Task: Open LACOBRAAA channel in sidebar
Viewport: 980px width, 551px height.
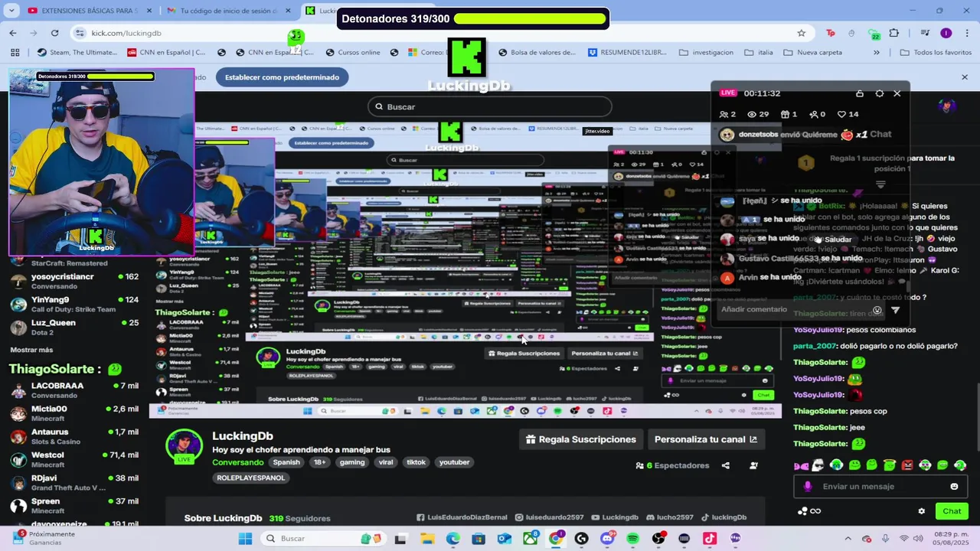Action: [74, 390]
